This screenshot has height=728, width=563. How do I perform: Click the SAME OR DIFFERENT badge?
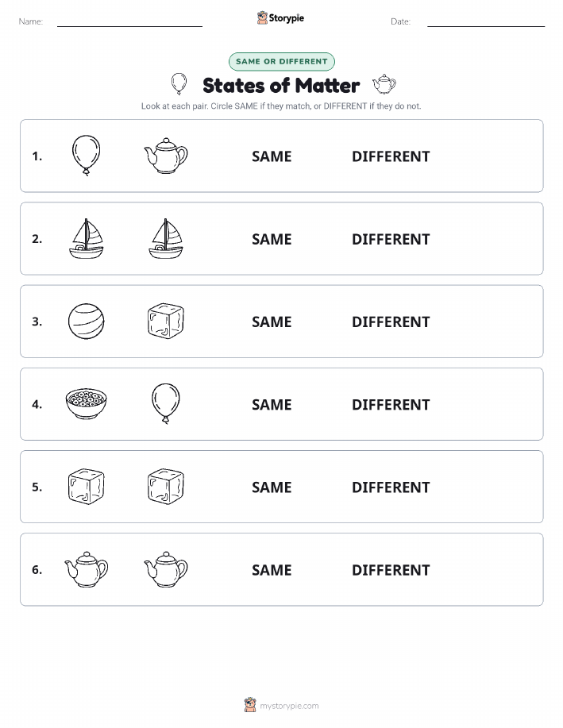(x=281, y=61)
